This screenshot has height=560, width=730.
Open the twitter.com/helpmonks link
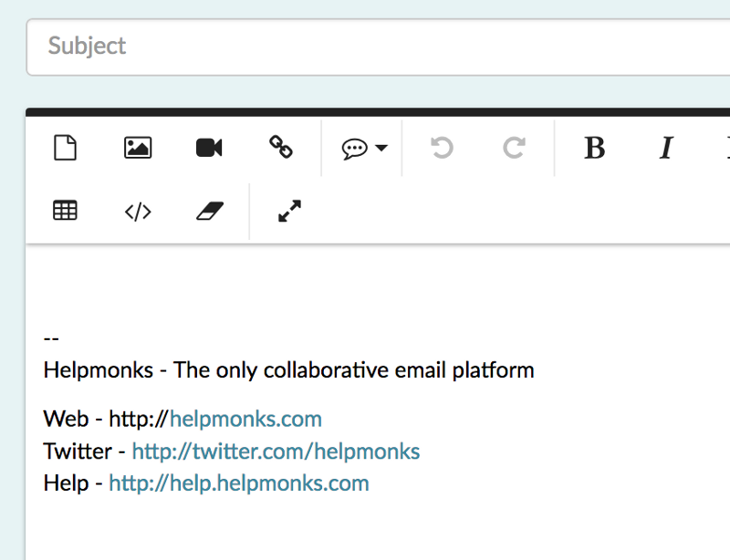(276, 451)
